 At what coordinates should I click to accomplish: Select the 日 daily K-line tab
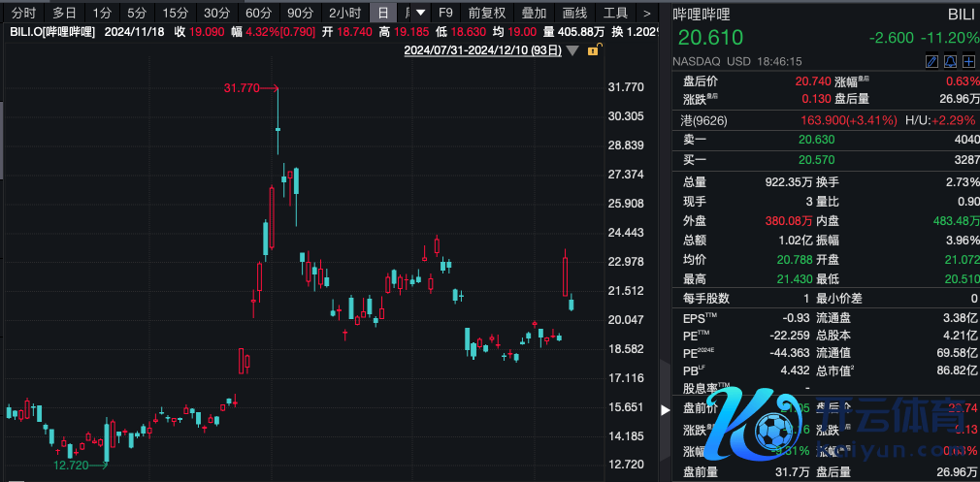[384, 14]
